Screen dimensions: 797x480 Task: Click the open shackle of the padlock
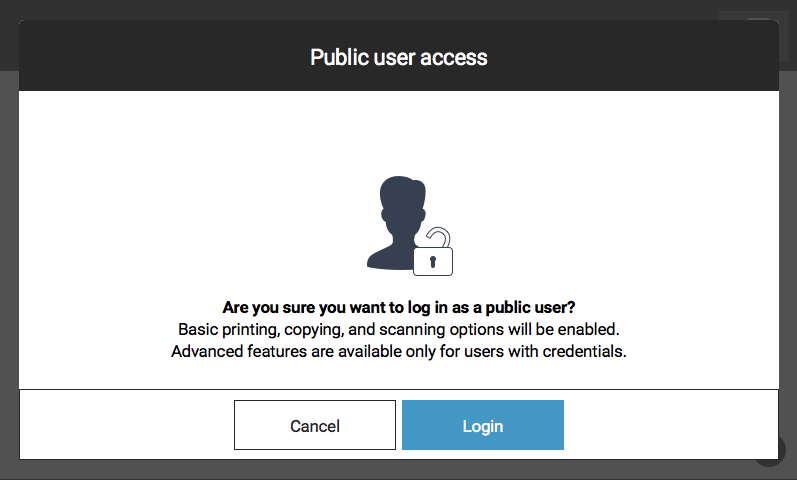tap(438, 237)
